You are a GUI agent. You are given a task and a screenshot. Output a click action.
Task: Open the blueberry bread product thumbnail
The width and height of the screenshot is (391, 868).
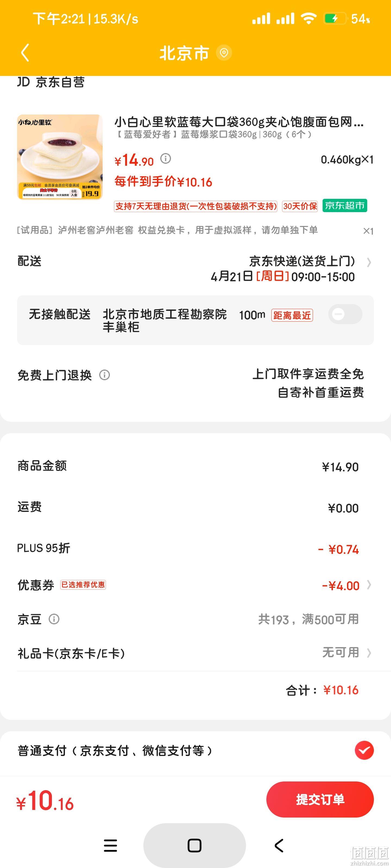pos(60,157)
